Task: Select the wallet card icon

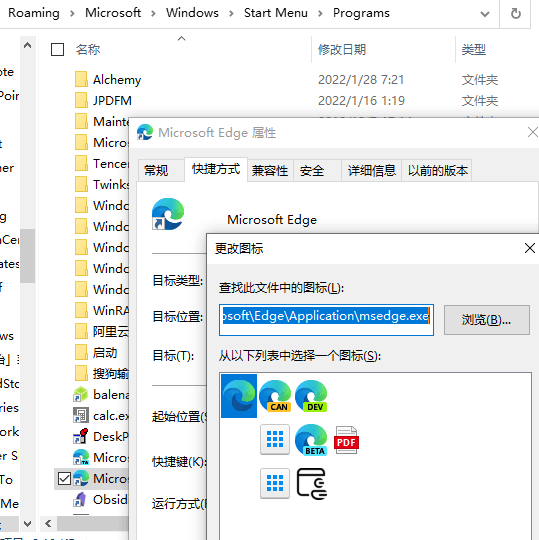Action: coord(312,484)
